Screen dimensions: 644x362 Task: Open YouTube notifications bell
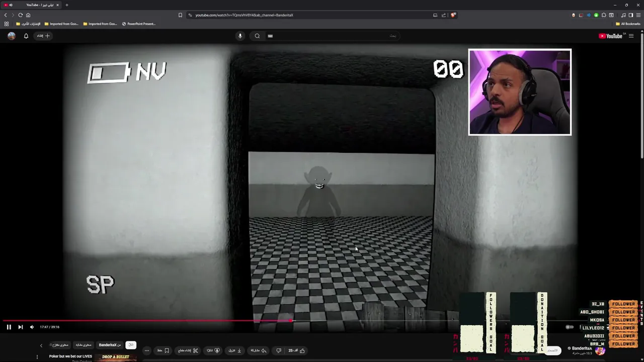click(26, 36)
